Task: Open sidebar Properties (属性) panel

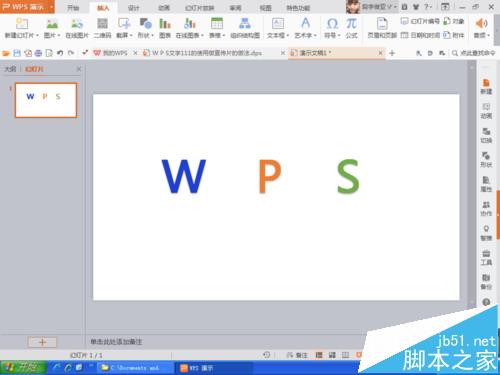Action: (x=486, y=184)
